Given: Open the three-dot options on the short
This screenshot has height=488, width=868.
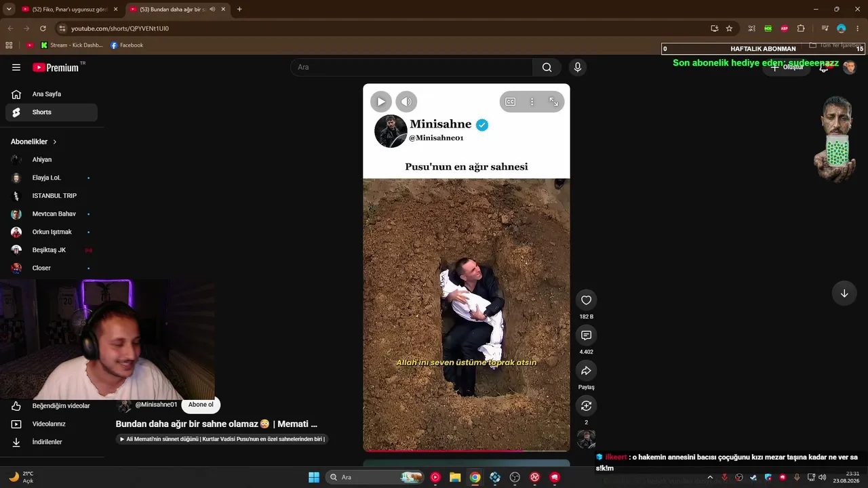Looking at the screenshot, I should pyautogui.click(x=532, y=102).
